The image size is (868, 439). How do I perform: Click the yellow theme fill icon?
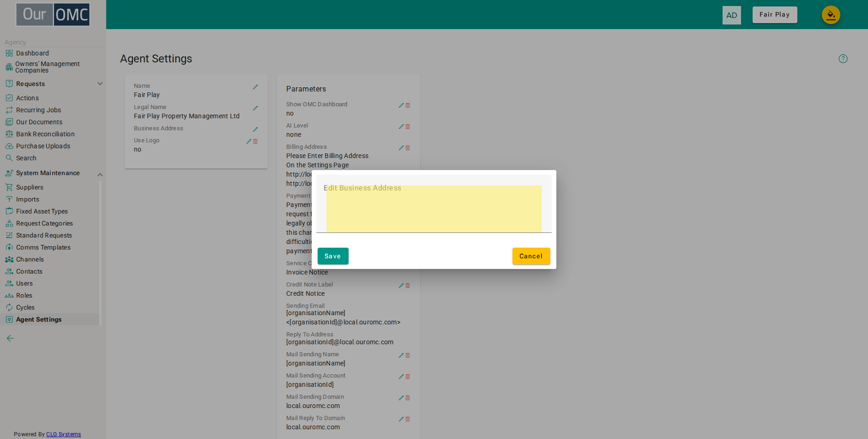831,15
